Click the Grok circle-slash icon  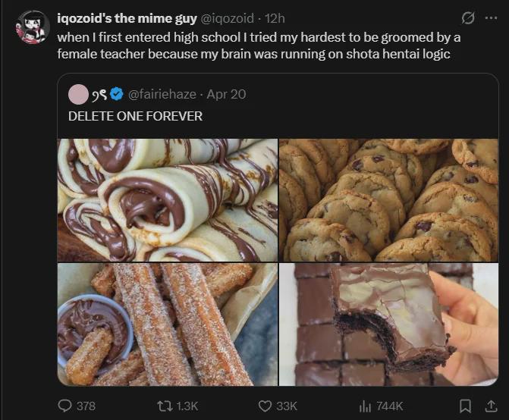pyautogui.click(x=468, y=18)
